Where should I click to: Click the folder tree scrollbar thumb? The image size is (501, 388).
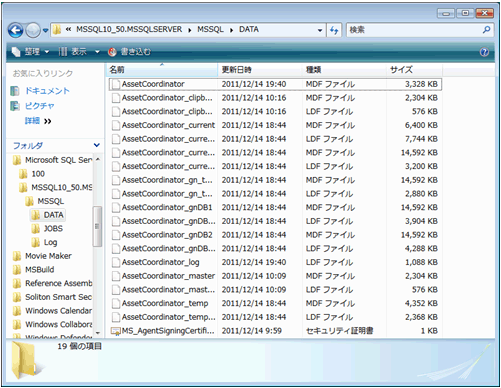pos(97,226)
